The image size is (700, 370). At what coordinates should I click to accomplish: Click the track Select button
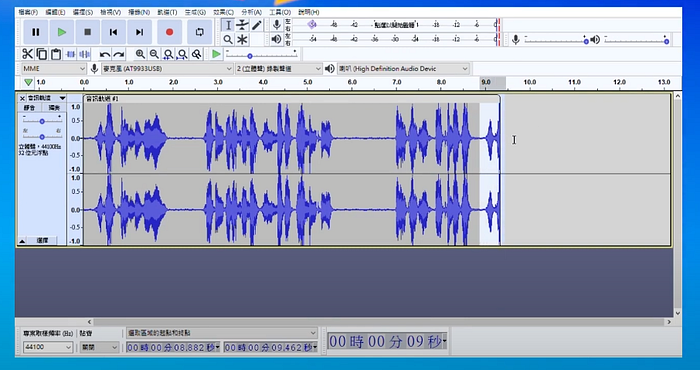tap(42, 241)
